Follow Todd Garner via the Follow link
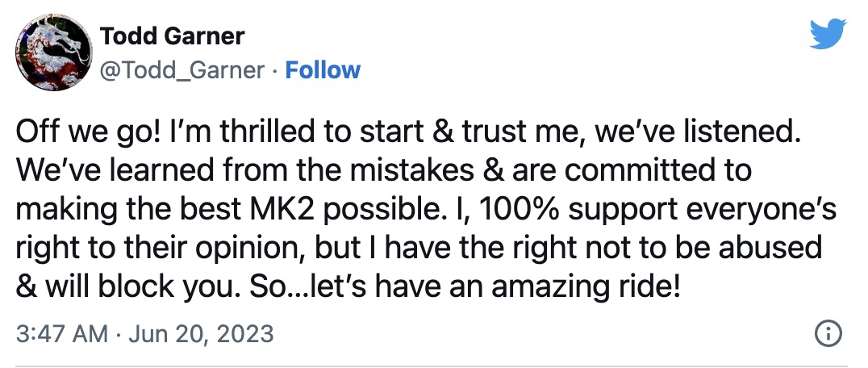 coord(323,70)
